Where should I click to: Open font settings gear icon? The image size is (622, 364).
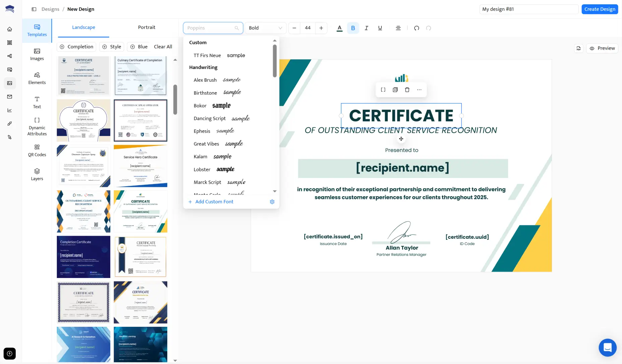(272, 202)
